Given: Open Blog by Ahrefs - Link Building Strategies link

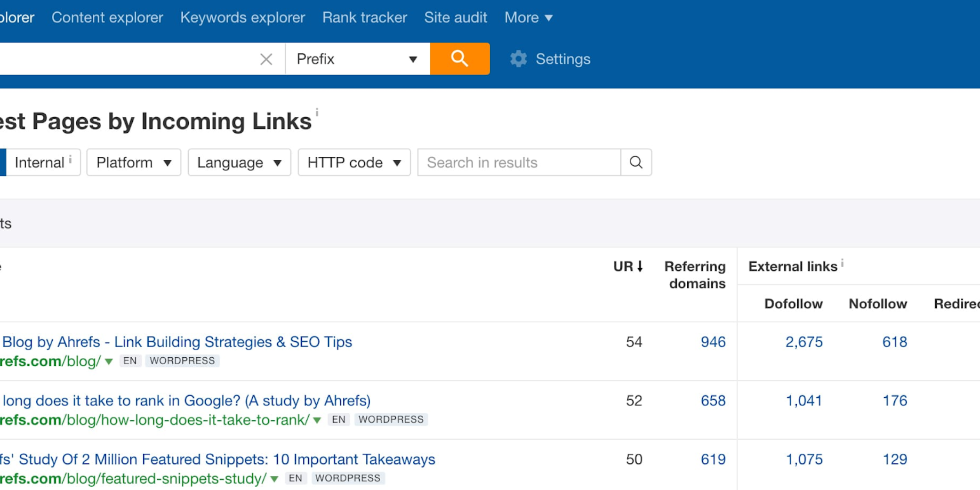Looking at the screenshot, I should 176,342.
